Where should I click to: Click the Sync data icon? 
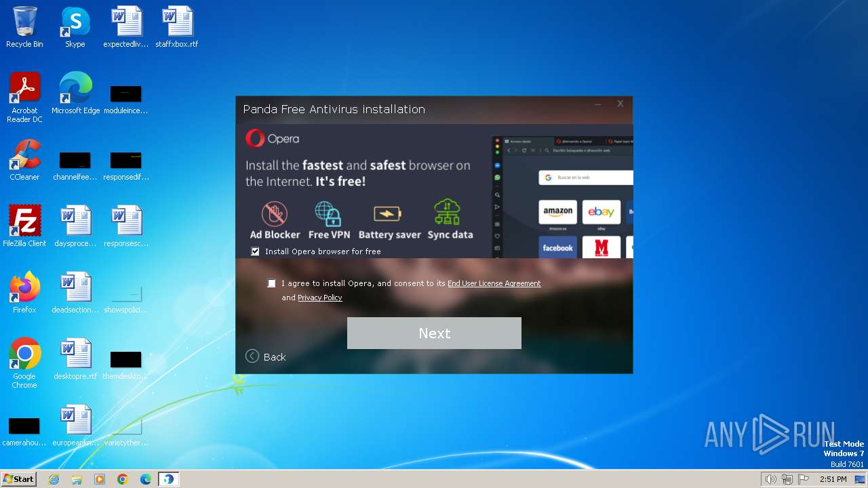448,213
